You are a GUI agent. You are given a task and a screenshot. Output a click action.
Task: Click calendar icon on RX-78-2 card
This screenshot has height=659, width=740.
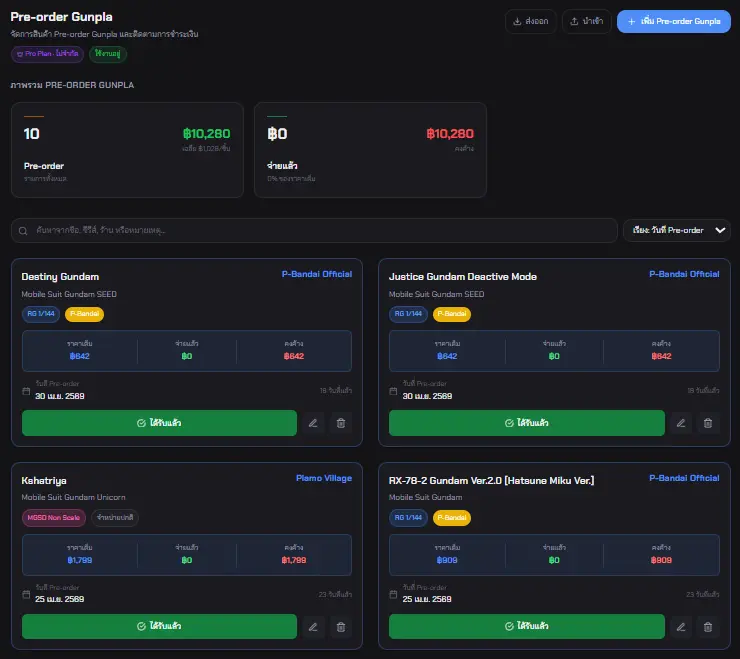tap(393, 594)
